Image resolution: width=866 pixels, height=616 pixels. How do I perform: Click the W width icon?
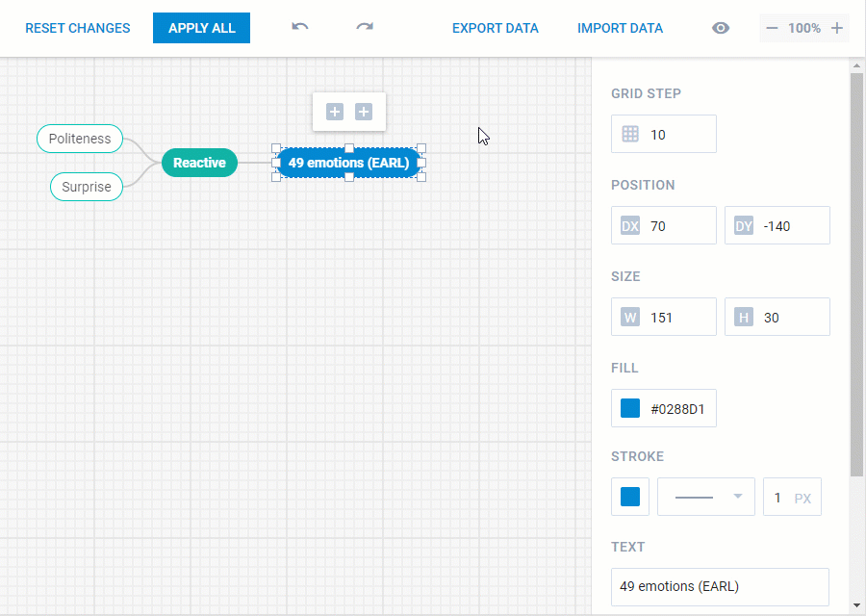point(630,318)
